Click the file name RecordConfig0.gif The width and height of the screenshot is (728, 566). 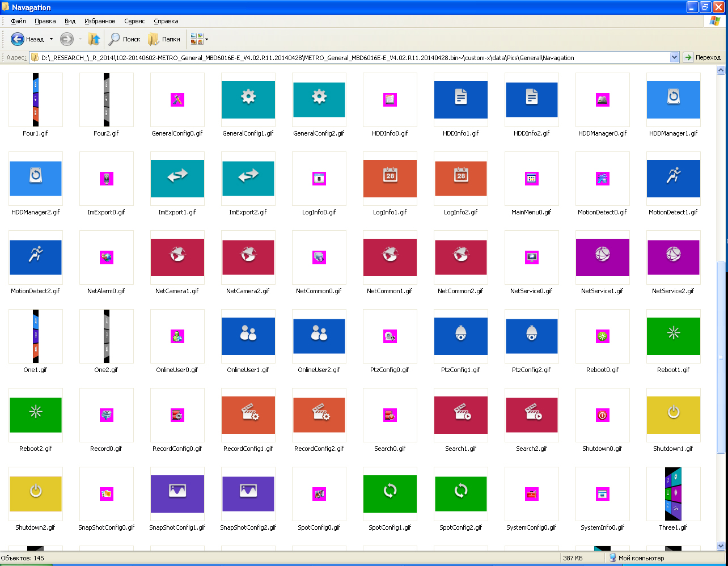(177, 449)
